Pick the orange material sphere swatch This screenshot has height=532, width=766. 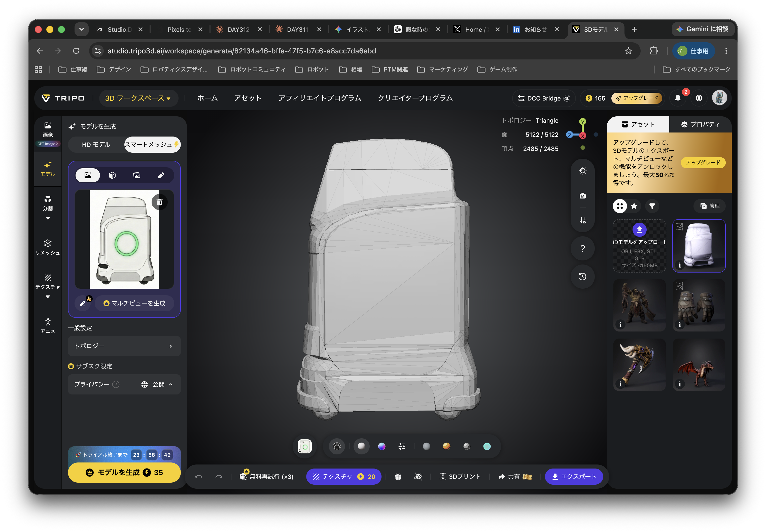(446, 446)
